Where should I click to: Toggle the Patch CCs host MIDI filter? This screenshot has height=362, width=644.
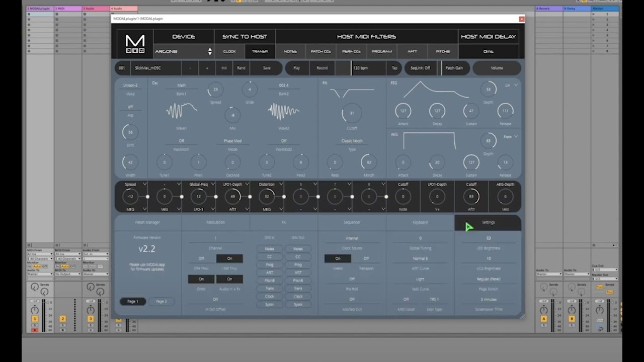(x=321, y=51)
